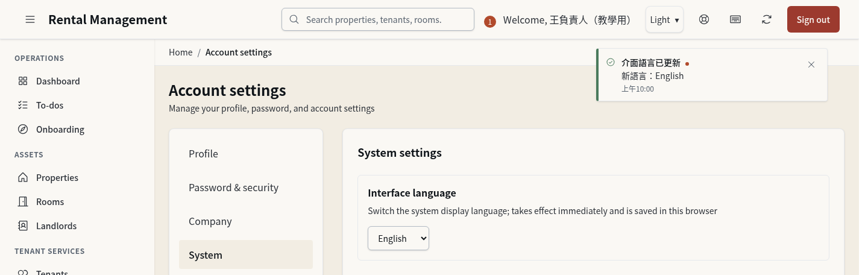The image size is (868, 275).
Task: Click the Rooms door icon
Action: (x=23, y=201)
